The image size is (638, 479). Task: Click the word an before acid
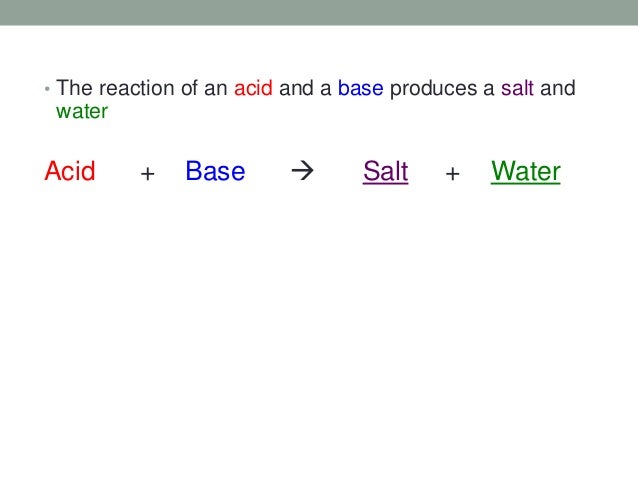click(216, 89)
